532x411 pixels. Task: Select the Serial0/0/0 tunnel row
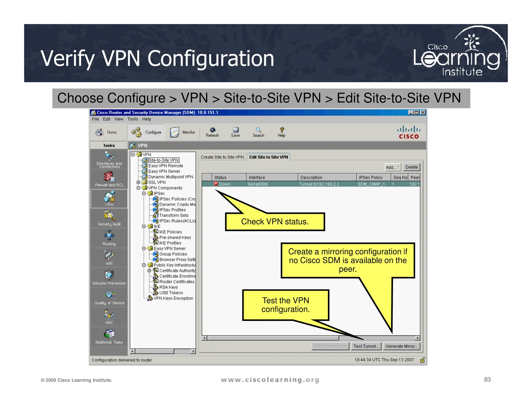coord(311,184)
